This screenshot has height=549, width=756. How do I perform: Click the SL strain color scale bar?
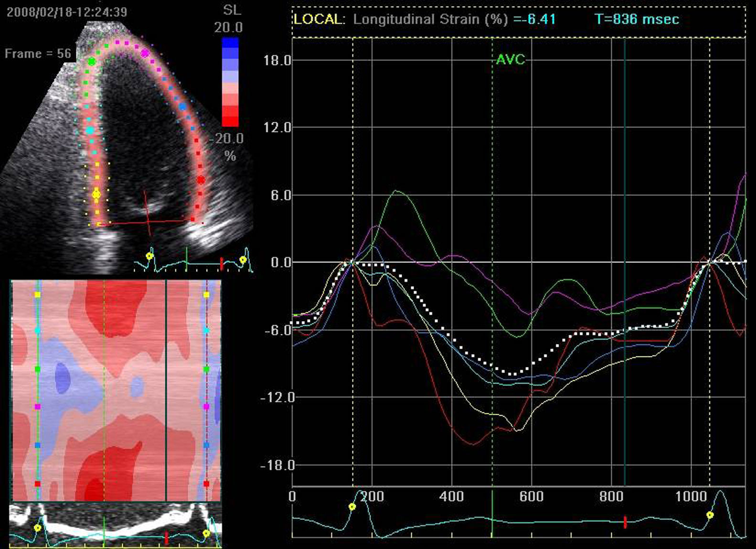click(x=230, y=82)
